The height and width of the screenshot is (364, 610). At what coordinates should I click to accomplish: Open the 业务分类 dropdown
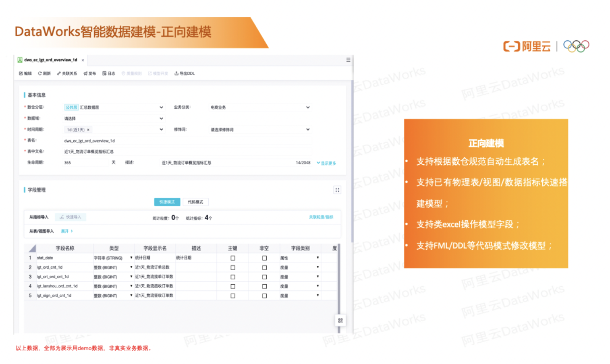pyautogui.click(x=260, y=107)
